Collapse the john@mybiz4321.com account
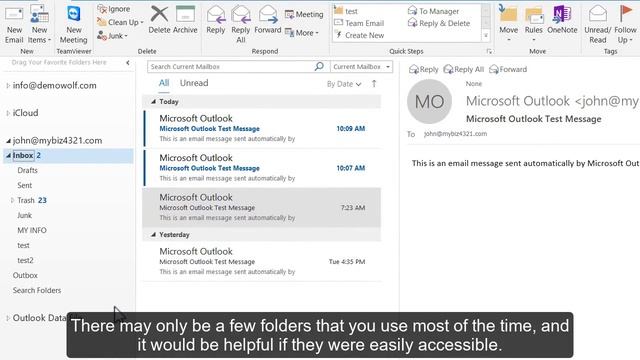 coord(8,141)
